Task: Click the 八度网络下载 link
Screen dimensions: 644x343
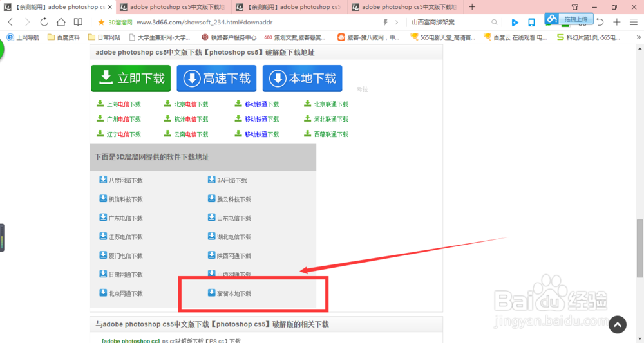Action: click(126, 181)
